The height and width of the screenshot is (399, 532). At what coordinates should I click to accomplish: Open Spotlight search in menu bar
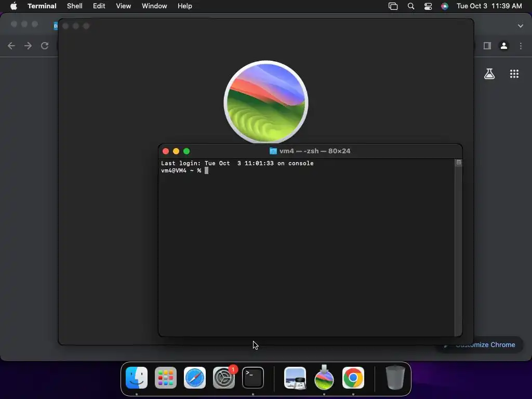pos(411,6)
